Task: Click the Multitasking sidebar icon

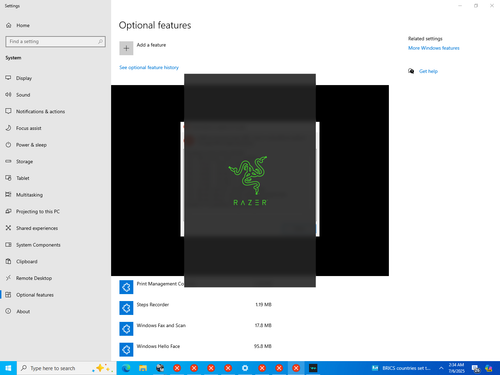Action: pos(8,195)
